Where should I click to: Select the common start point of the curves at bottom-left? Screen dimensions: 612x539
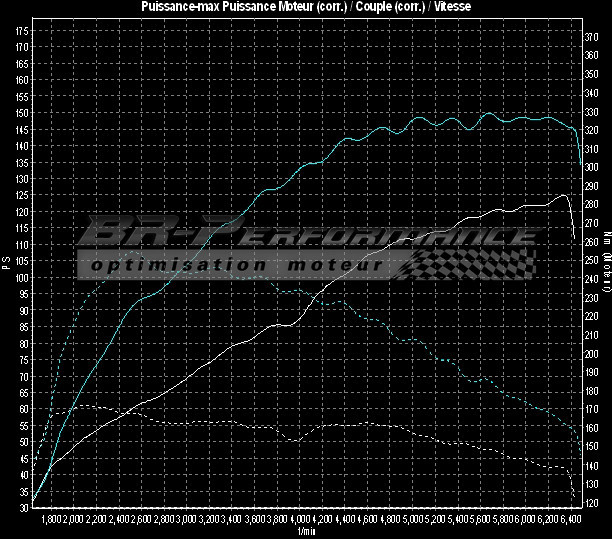pyautogui.click(x=34, y=500)
